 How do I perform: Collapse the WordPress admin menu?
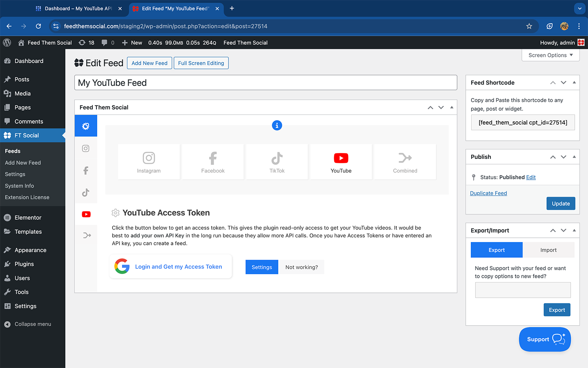coord(33,324)
